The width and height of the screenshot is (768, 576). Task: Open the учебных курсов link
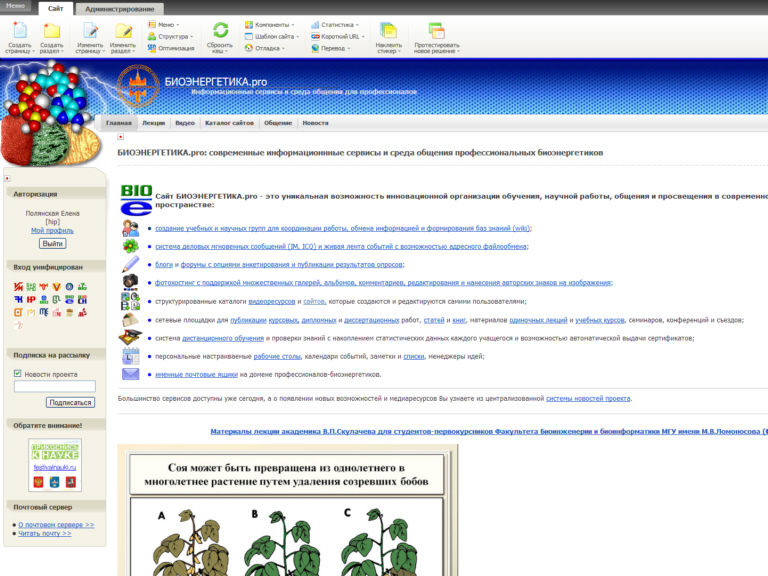point(600,320)
